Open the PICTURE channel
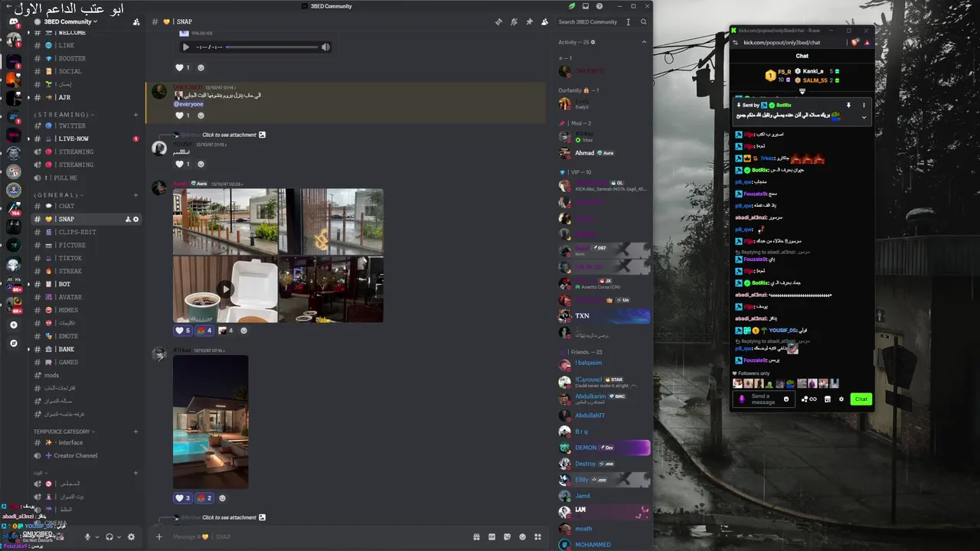Screen dimensions: 980x551 coord(86,245)
